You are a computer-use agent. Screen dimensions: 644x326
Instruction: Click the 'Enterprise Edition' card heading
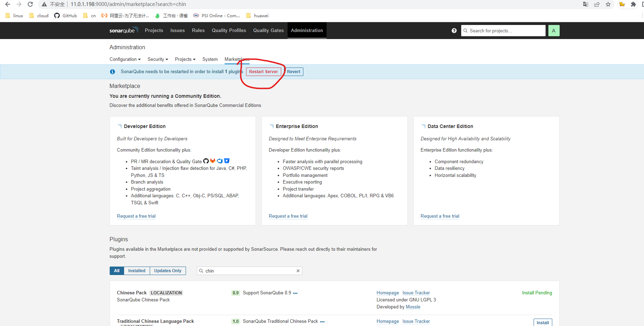297,126
